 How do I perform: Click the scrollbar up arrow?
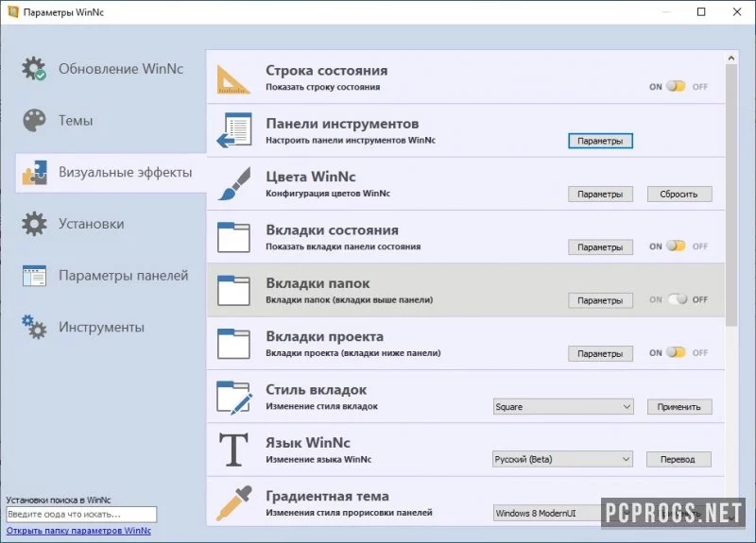pos(731,58)
